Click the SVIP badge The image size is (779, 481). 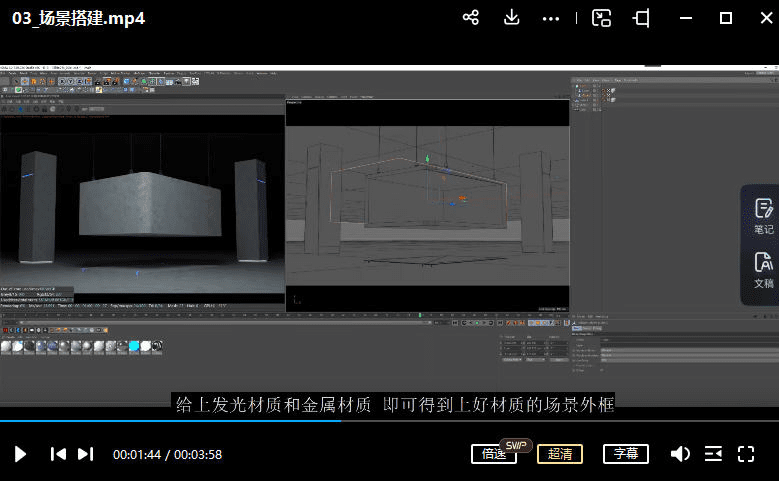(516, 445)
